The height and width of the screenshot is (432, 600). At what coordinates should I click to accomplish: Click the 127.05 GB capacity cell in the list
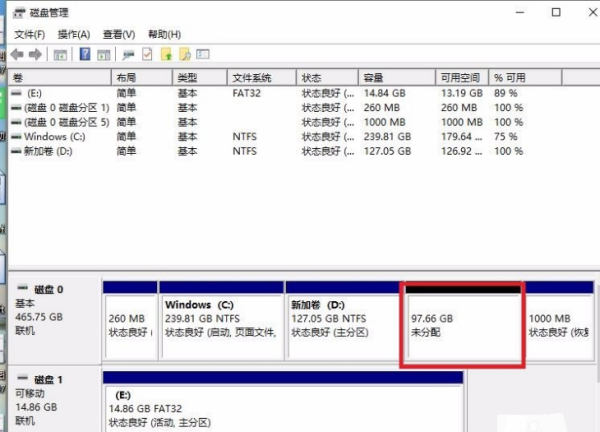point(387,151)
